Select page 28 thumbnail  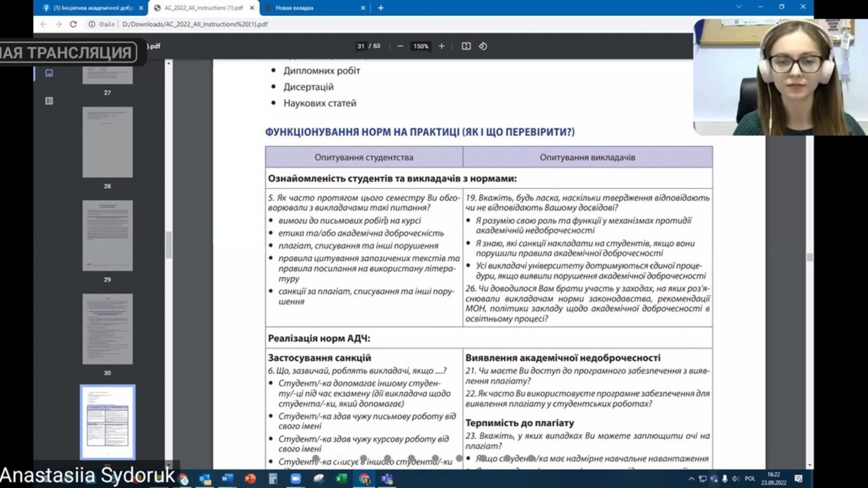107,142
